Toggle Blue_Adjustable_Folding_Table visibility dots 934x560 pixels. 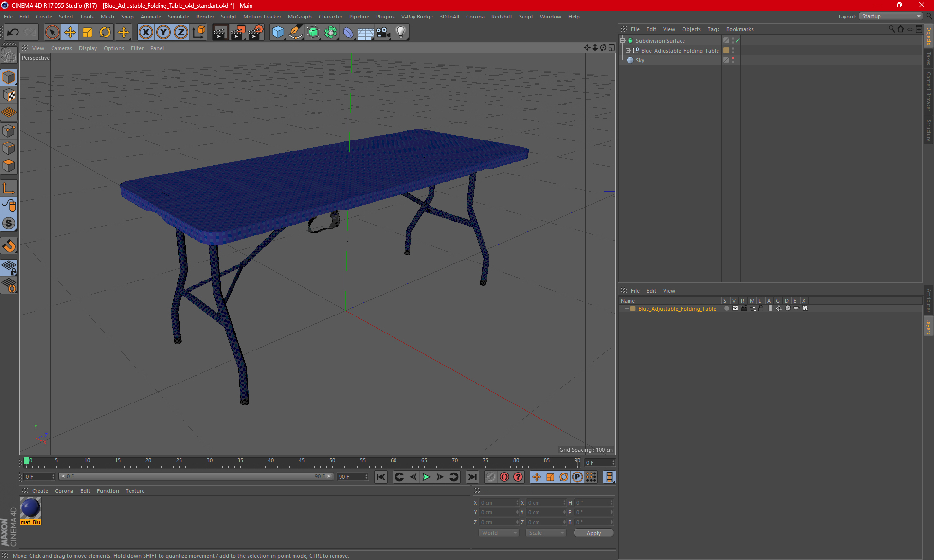point(733,51)
